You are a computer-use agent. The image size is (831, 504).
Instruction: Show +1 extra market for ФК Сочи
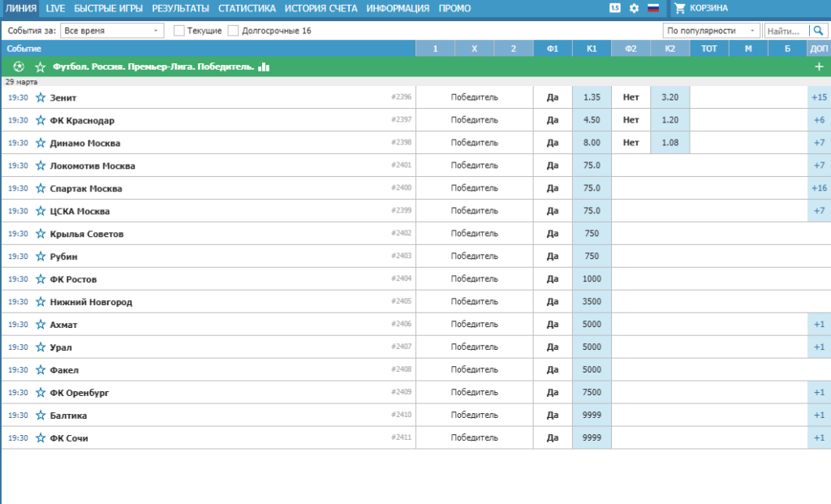pyautogui.click(x=820, y=437)
